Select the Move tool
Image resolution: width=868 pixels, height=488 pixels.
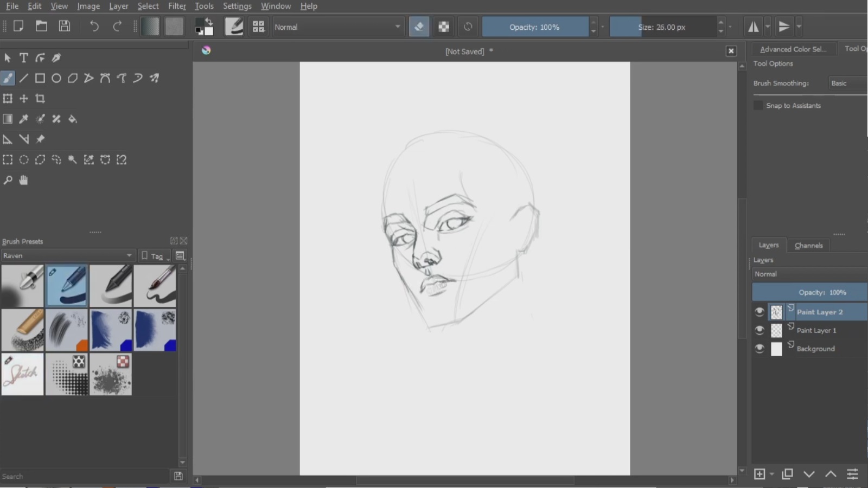click(x=24, y=99)
